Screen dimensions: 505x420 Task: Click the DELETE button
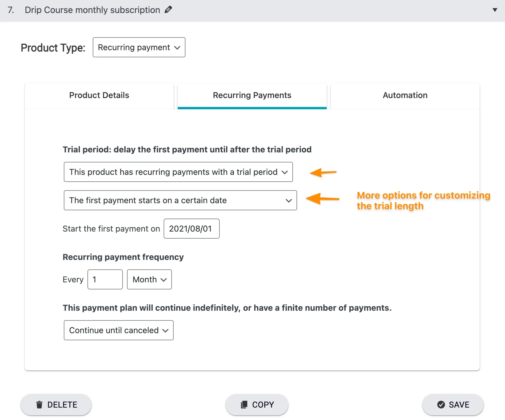[x=56, y=404]
